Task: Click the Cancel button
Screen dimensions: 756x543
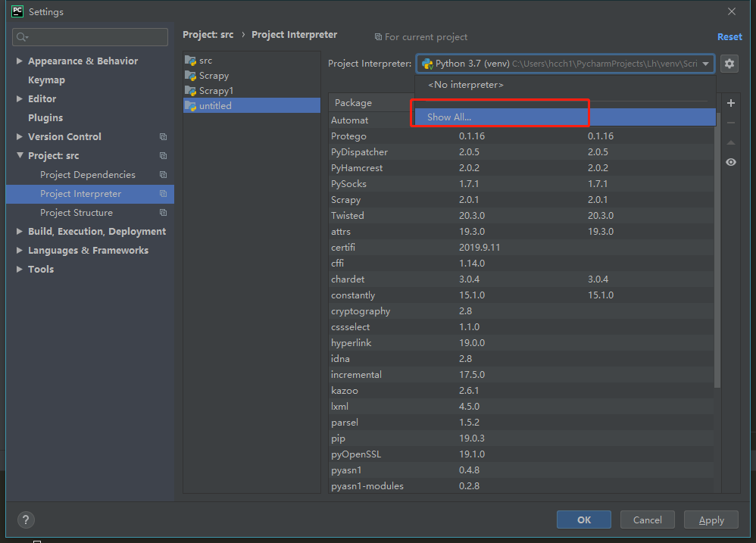Action: click(648, 520)
